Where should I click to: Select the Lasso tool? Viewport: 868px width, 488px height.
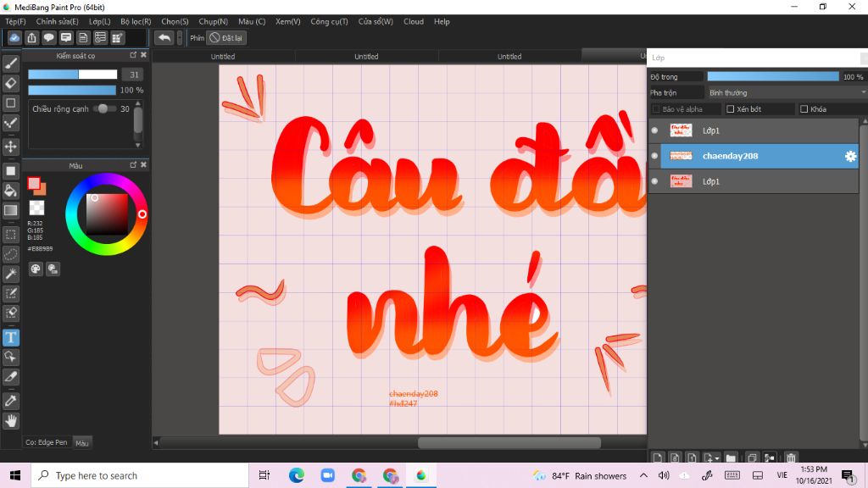(x=10, y=254)
